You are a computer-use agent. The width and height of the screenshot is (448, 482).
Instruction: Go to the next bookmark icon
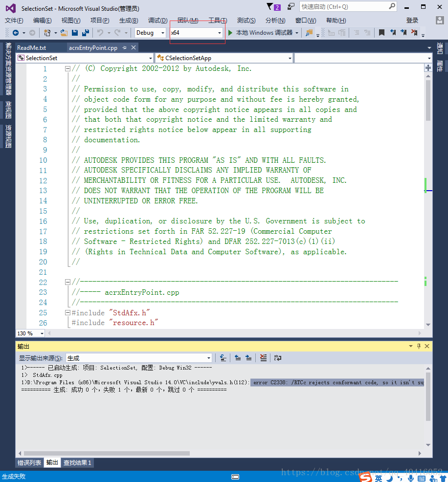coord(403,33)
